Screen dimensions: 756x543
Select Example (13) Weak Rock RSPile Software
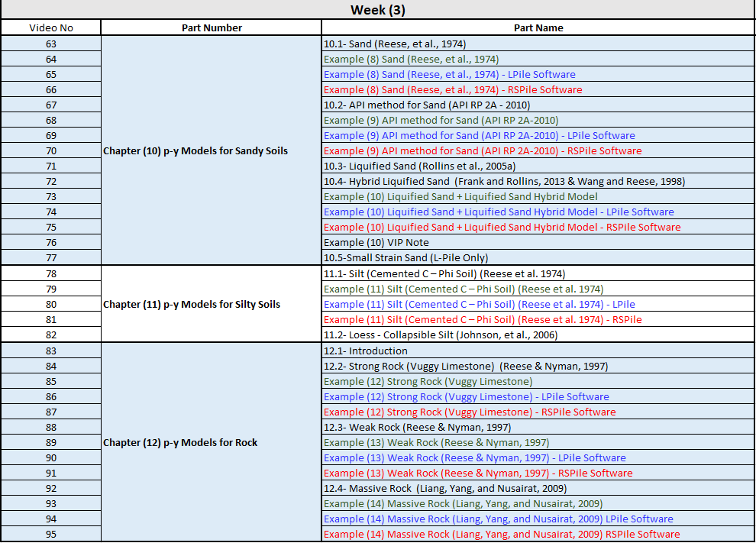coord(478,473)
